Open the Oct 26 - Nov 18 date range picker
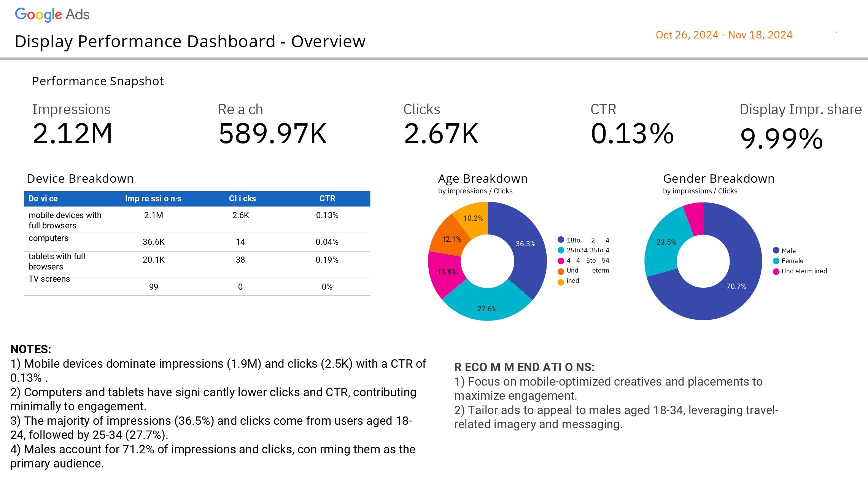 (724, 35)
